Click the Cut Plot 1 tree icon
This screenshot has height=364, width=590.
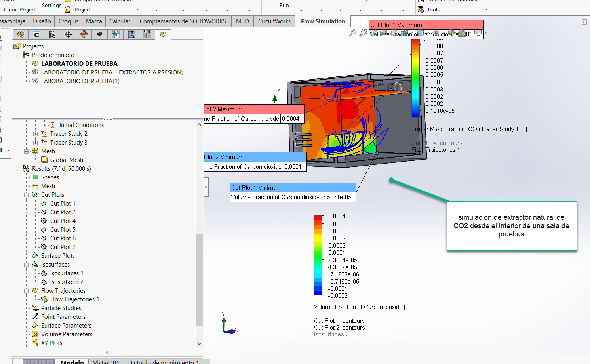[44, 204]
